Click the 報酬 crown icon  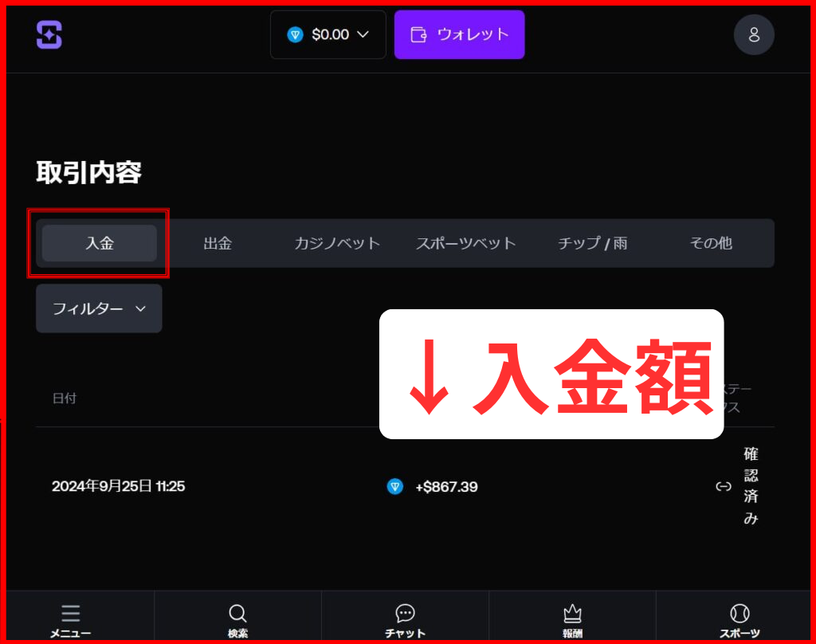[x=571, y=613]
